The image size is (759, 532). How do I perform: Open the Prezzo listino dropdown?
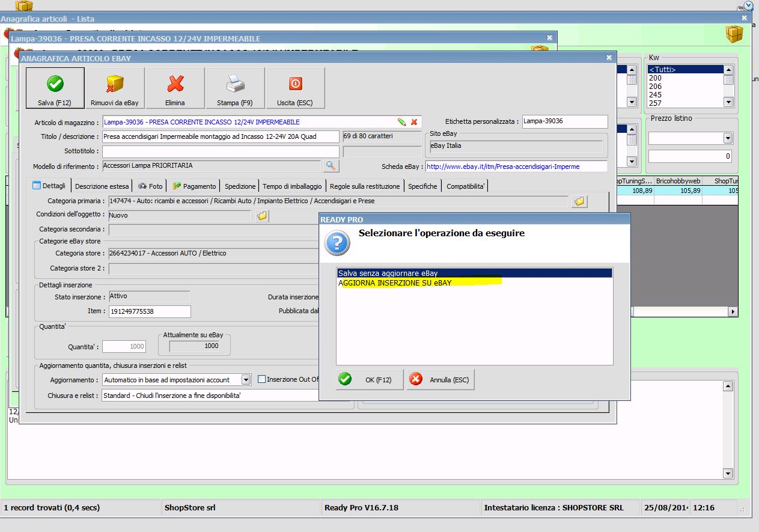[x=727, y=138]
